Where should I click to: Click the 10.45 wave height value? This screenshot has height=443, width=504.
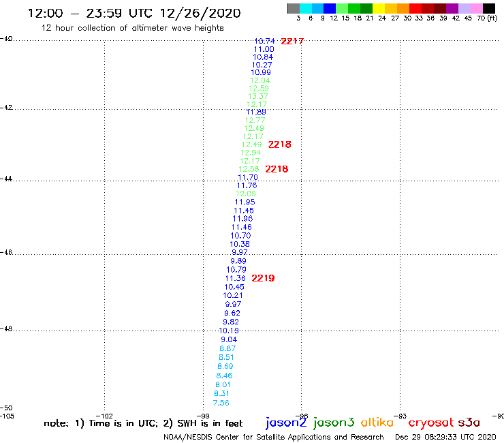[x=234, y=287]
